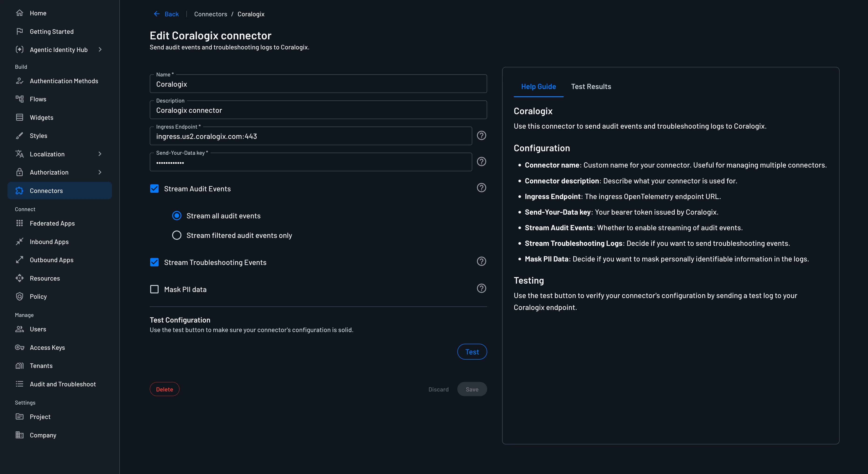Click the Connectors breadcrumb link
The width and height of the screenshot is (868, 474).
pyautogui.click(x=211, y=14)
